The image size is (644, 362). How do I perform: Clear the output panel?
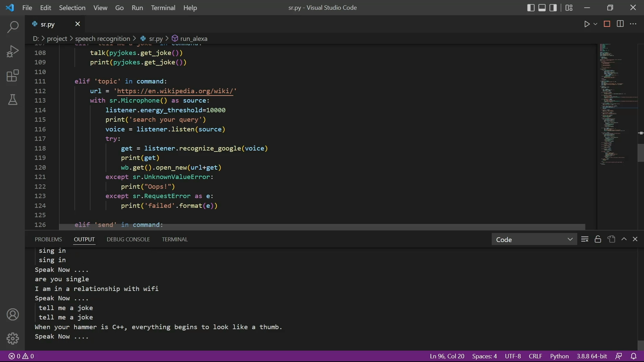(x=585, y=239)
